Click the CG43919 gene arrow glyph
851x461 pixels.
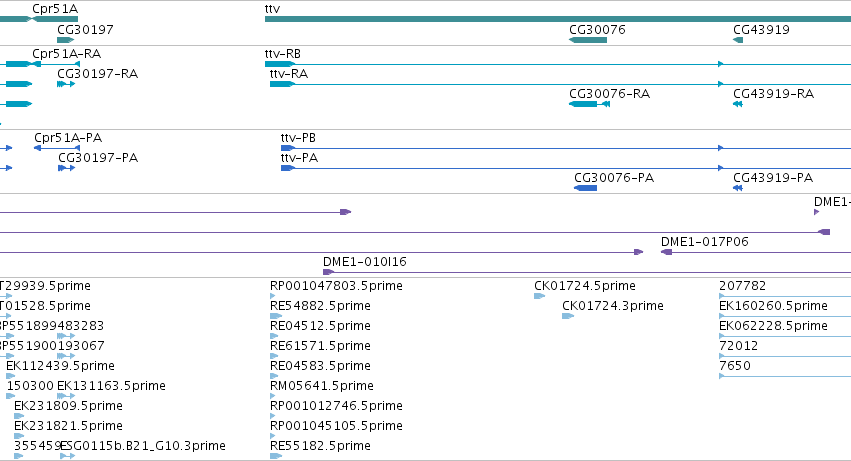point(738,40)
